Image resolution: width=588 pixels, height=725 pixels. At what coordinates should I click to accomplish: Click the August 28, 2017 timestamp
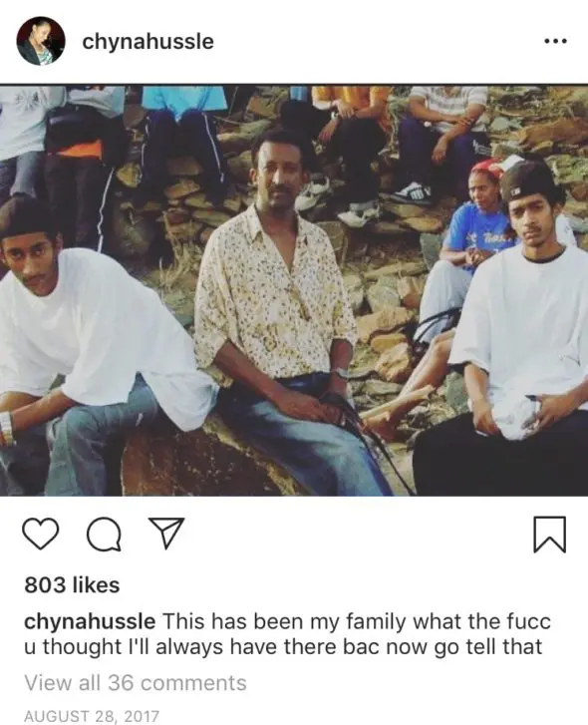[92, 716]
